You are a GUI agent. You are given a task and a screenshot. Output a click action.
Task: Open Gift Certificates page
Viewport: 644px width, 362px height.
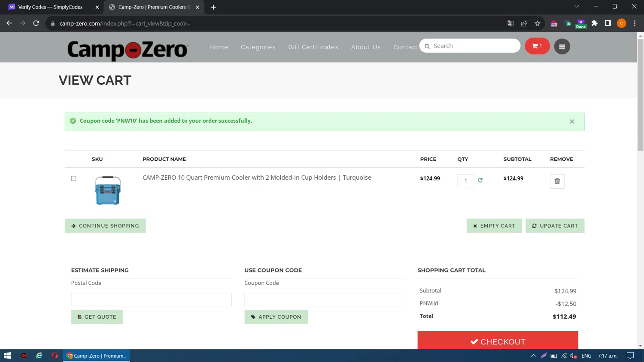(x=313, y=47)
